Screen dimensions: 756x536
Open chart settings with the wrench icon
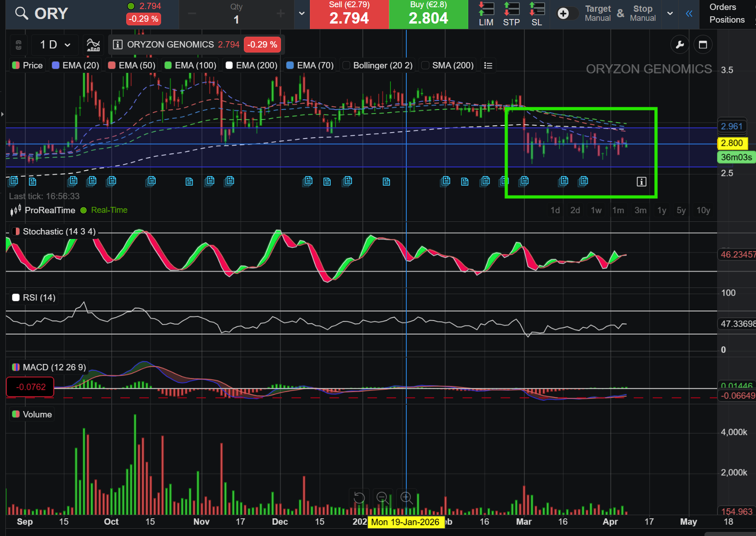(680, 44)
